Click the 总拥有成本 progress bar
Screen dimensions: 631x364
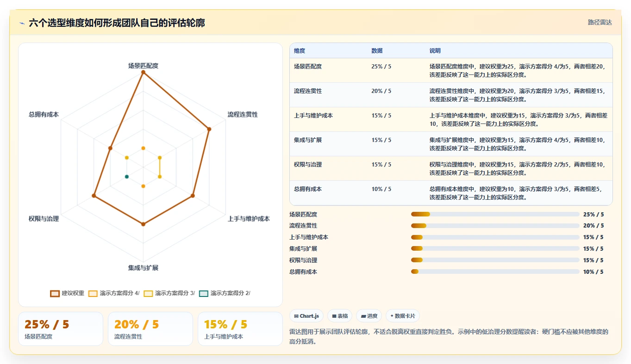coord(495,271)
